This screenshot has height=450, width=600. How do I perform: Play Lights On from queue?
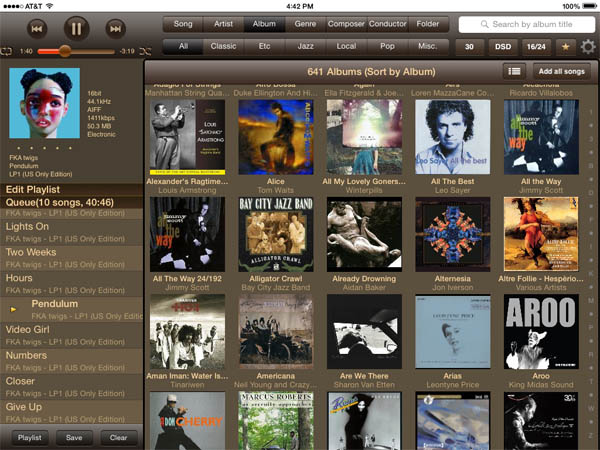(72, 232)
